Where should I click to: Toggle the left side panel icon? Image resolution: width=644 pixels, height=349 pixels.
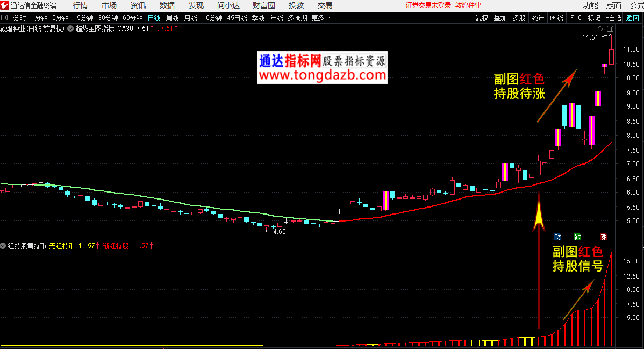[x=4, y=18]
